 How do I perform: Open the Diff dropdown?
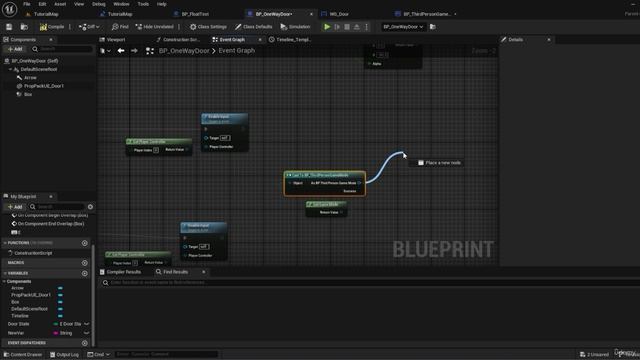click(x=89, y=27)
